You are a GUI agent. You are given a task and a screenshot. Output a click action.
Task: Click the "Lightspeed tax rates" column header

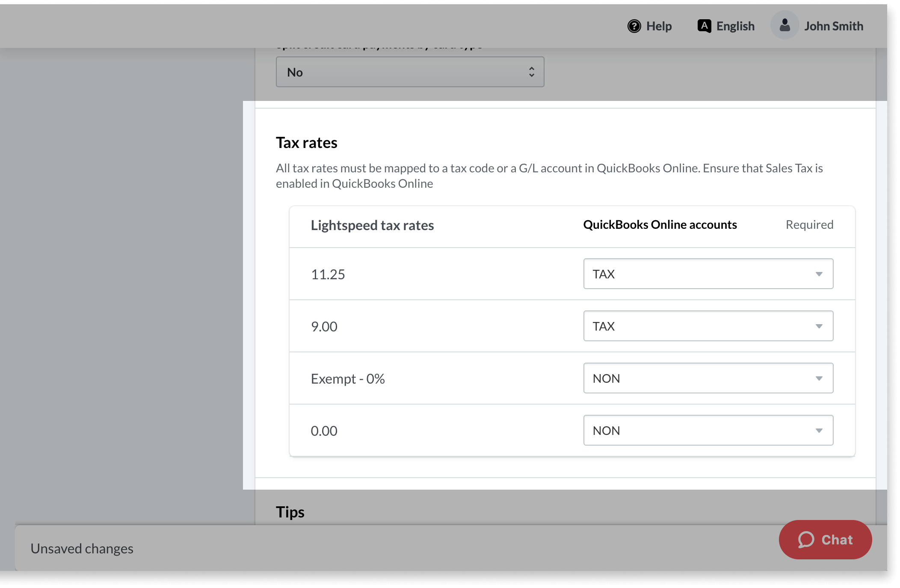[x=372, y=225]
